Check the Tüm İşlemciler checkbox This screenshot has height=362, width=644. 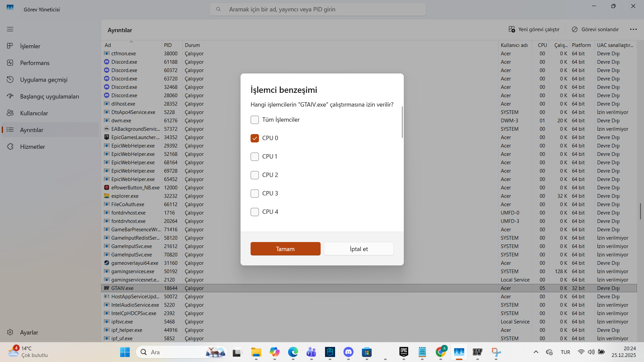tap(255, 120)
